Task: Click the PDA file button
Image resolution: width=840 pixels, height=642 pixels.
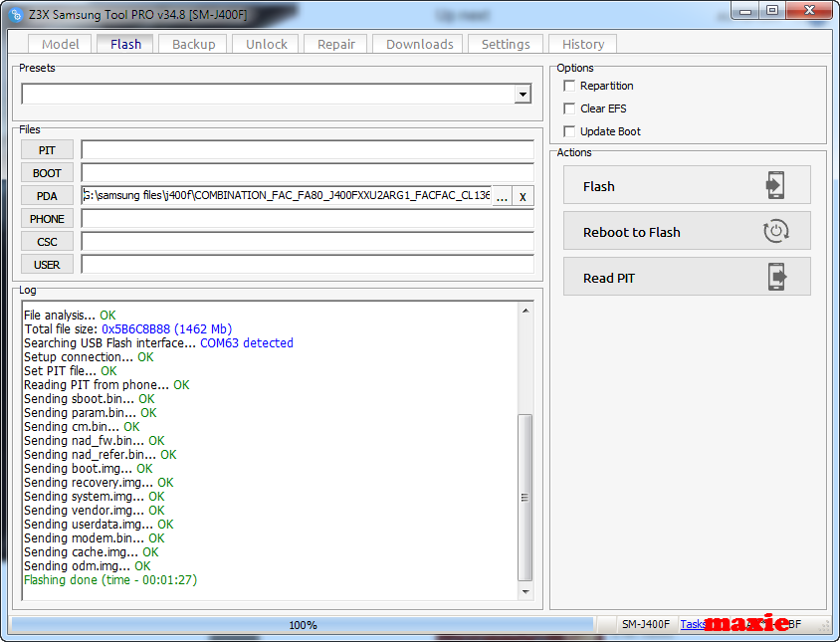Action: point(47,196)
